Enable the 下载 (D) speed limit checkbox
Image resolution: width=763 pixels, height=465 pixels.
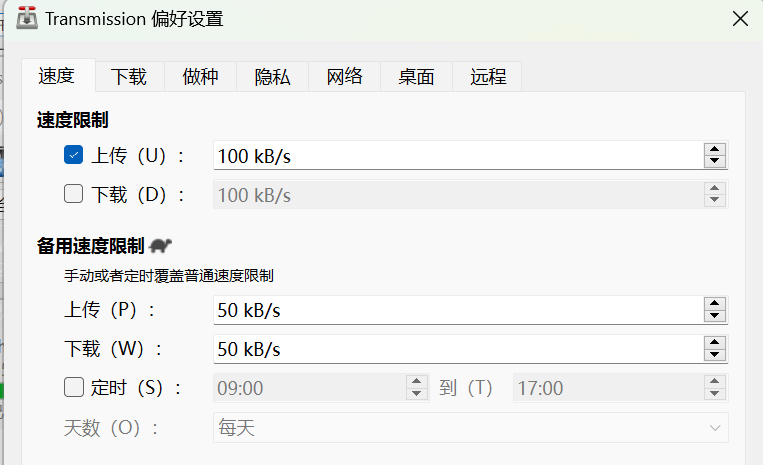pyautogui.click(x=73, y=195)
